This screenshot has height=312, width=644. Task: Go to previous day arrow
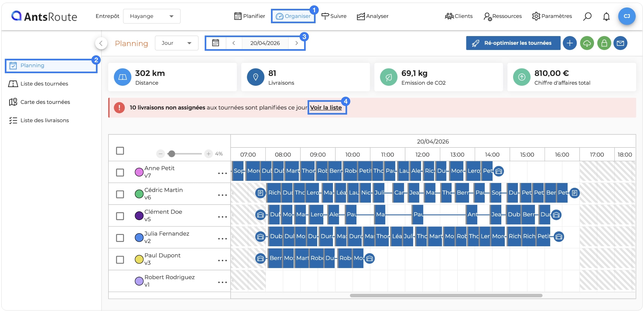pos(234,43)
